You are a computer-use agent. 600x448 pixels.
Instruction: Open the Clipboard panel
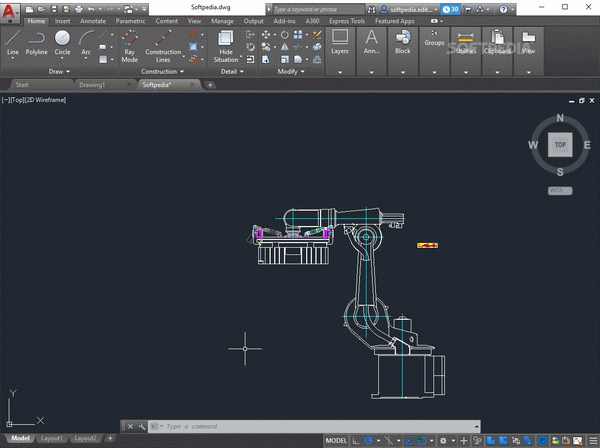tap(497, 51)
